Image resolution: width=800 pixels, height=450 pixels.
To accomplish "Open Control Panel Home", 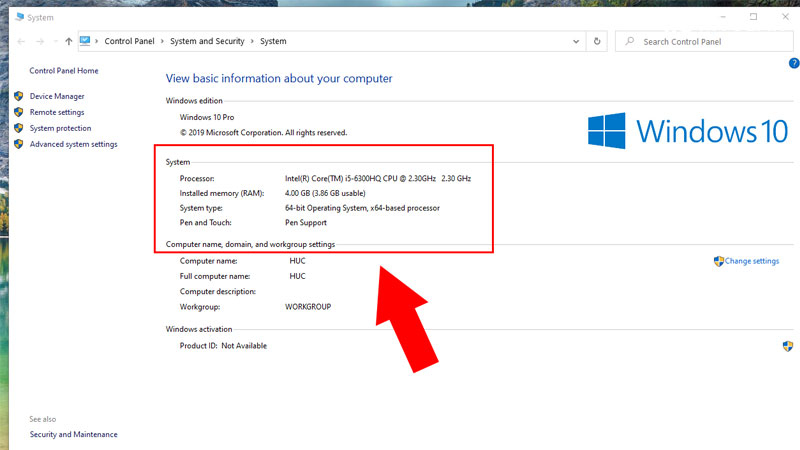I will click(64, 71).
